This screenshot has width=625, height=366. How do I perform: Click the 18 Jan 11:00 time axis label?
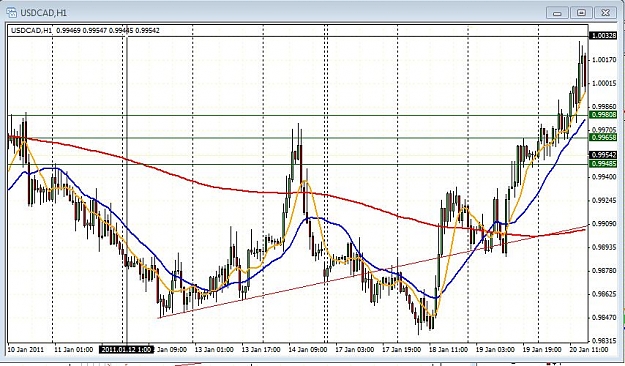(x=448, y=350)
